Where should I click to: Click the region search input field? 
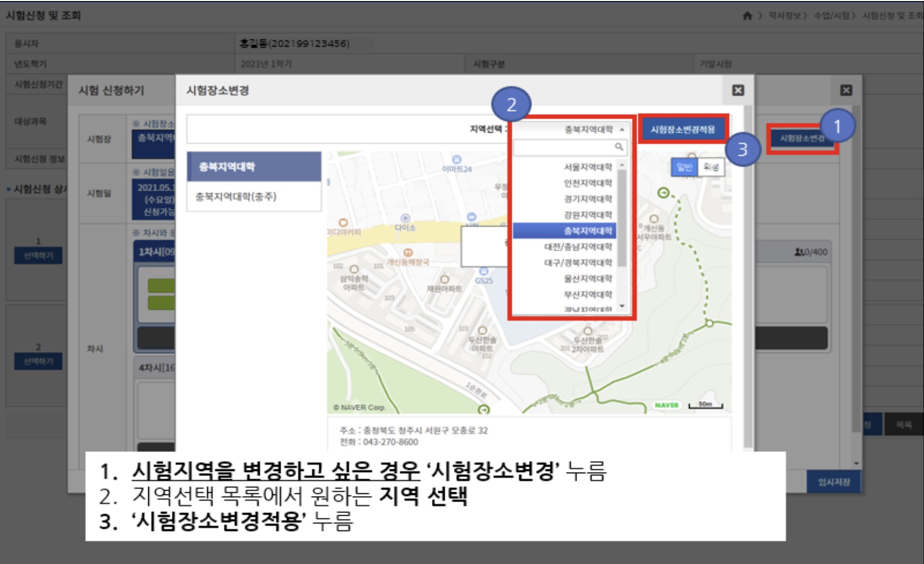[x=570, y=147]
